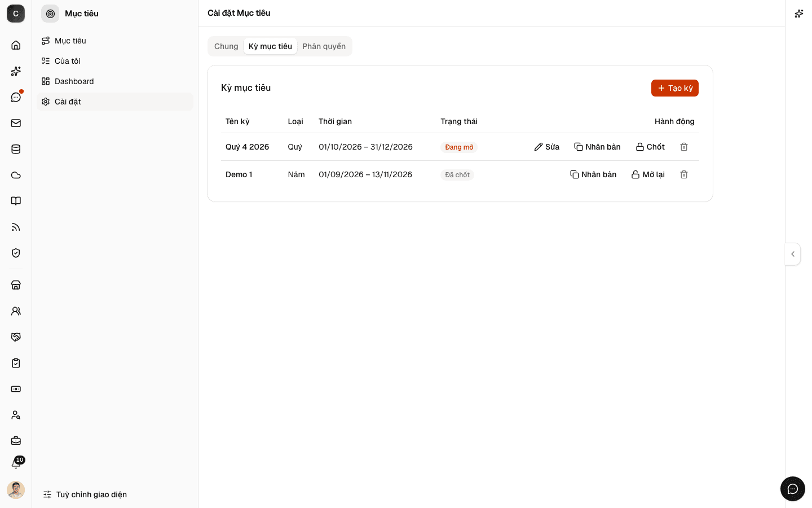Open Mục tiêu in the sidebar
The width and height of the screenshot is (812, 508).
tap(115, 41)
